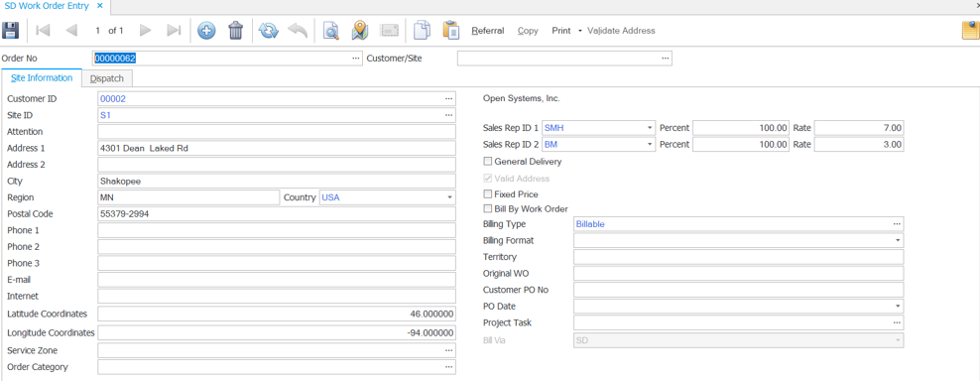Click the Original WO field

pos(739,274)
